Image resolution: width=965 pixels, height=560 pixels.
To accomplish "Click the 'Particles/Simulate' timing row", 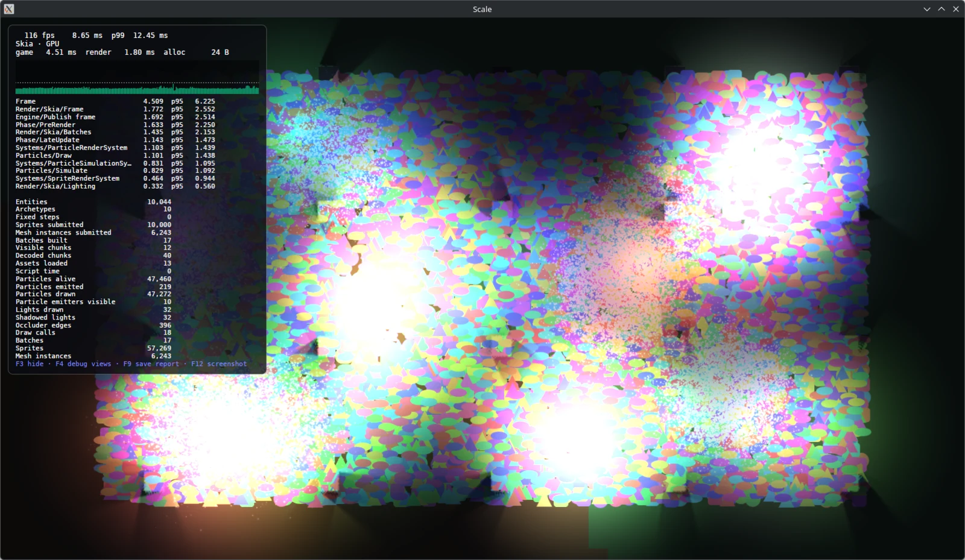I will (115, 171).
